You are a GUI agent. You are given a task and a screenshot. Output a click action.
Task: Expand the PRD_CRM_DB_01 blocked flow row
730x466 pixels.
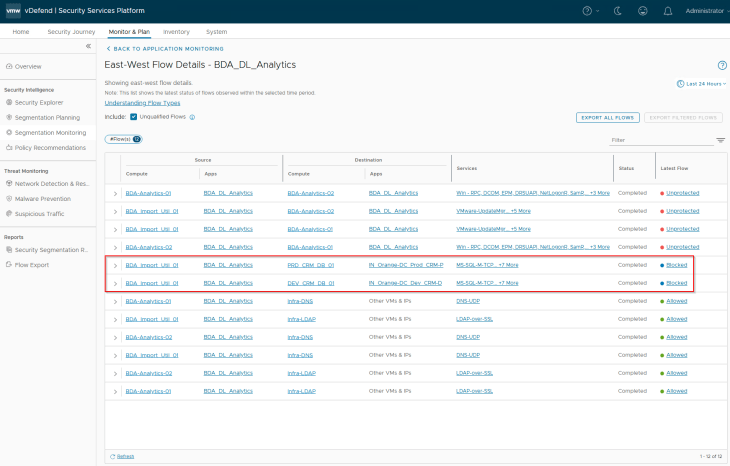coord(115,265)
